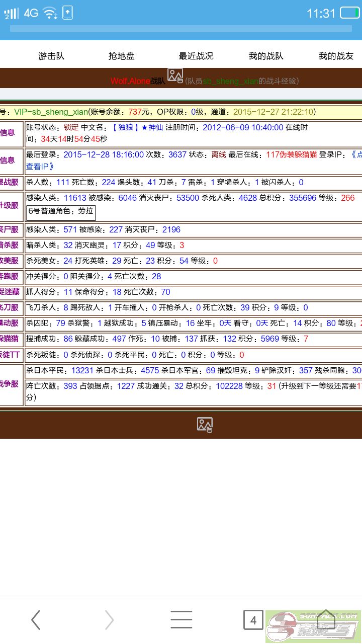362x644 pixels.
Task: Open the tab switcher showing 4
Action: pyautogui.click(x=253, y=620)
